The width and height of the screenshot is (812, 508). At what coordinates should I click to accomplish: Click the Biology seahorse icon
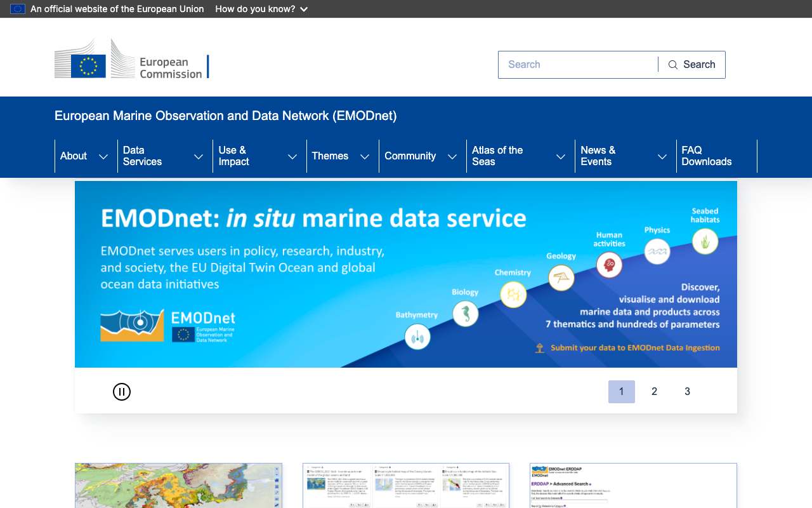pos(466,313)
